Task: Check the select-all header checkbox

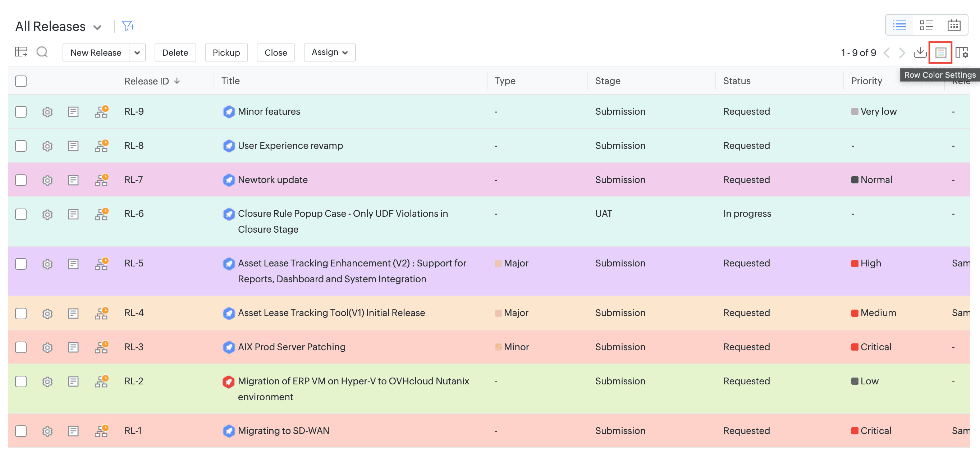Action: pyautogui.click(x=21, y=81)
